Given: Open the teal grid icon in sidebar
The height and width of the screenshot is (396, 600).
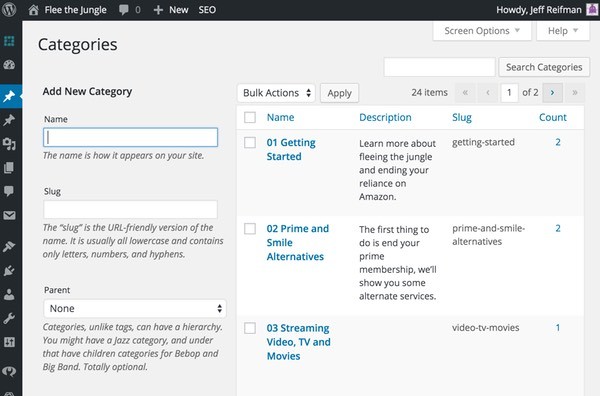Looking at the screenshot, I should click(x=9, y=41).
